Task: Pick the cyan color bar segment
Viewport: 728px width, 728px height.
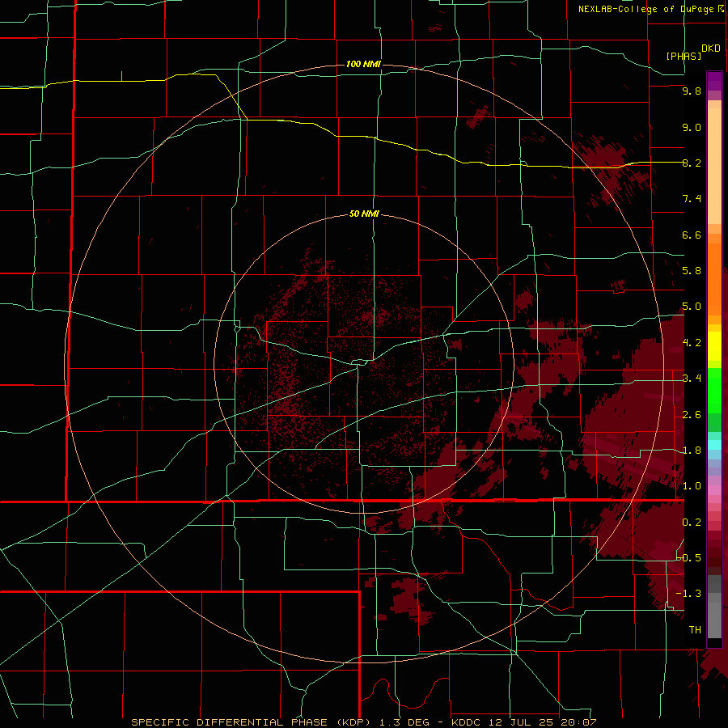Action: point(714,444)
